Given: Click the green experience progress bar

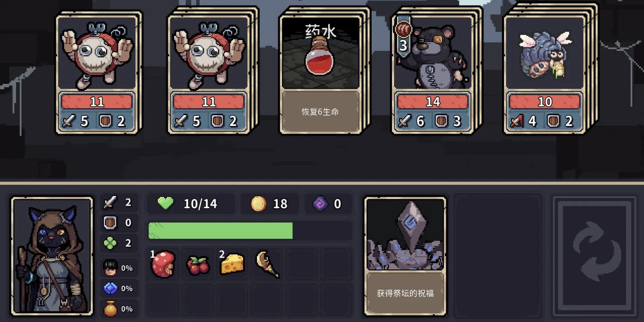Looking at the screenshot, I should (250, 231).
